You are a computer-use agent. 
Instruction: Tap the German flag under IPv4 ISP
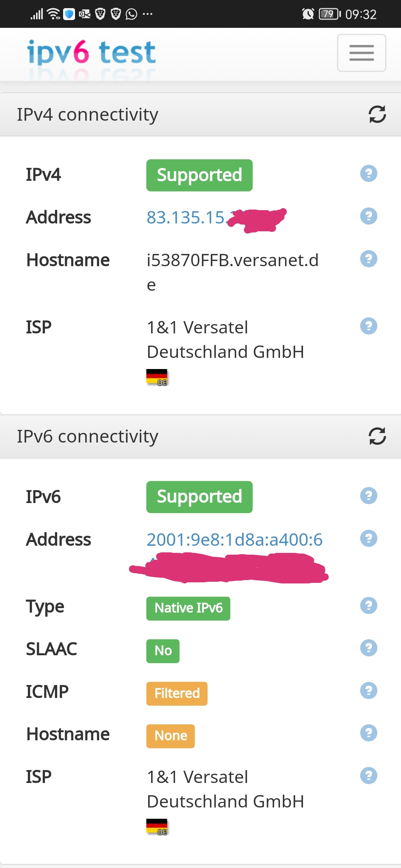[157, 377]
